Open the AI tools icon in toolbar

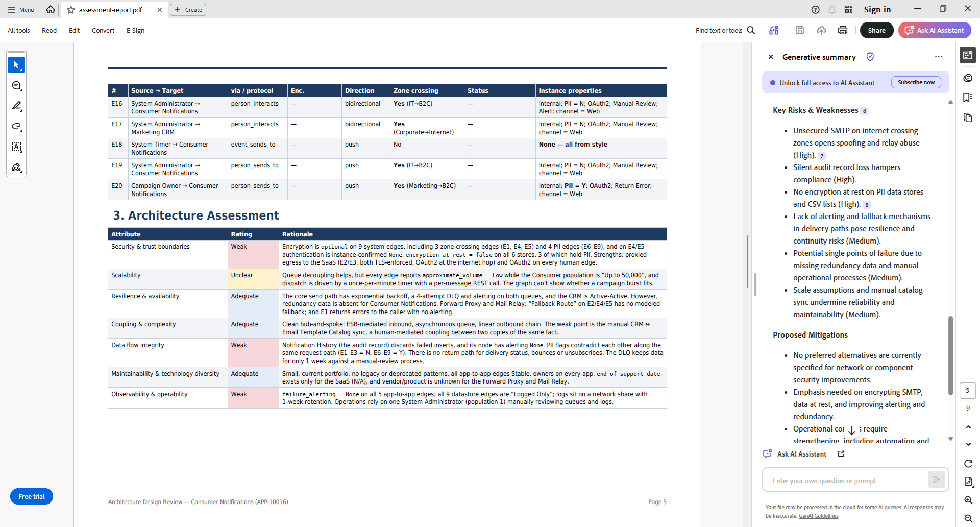pos(774,30)
